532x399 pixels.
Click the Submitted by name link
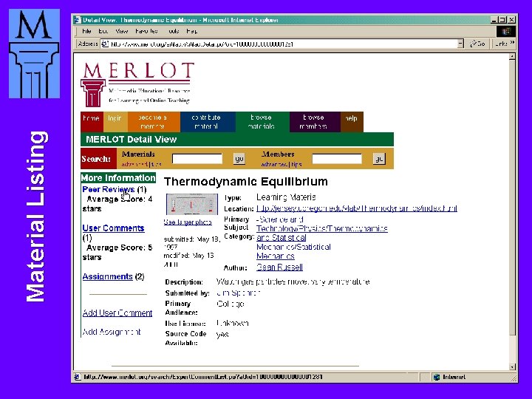click(x=238, y=293)
